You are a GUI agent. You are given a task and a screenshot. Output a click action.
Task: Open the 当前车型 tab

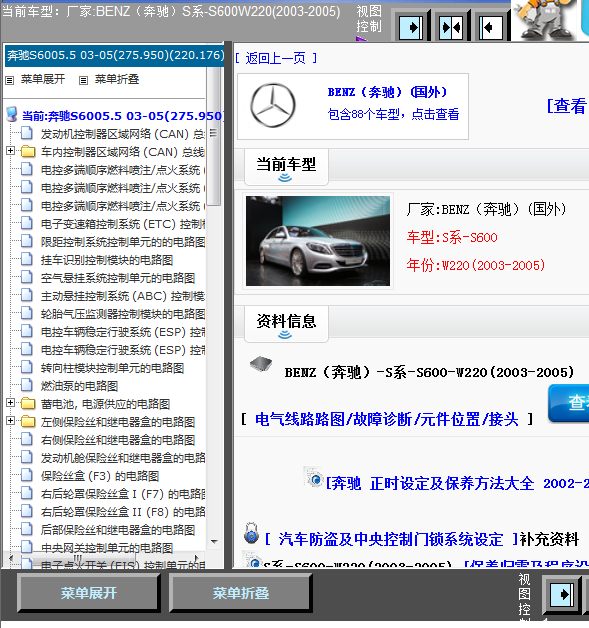click(x=286, y=167)
